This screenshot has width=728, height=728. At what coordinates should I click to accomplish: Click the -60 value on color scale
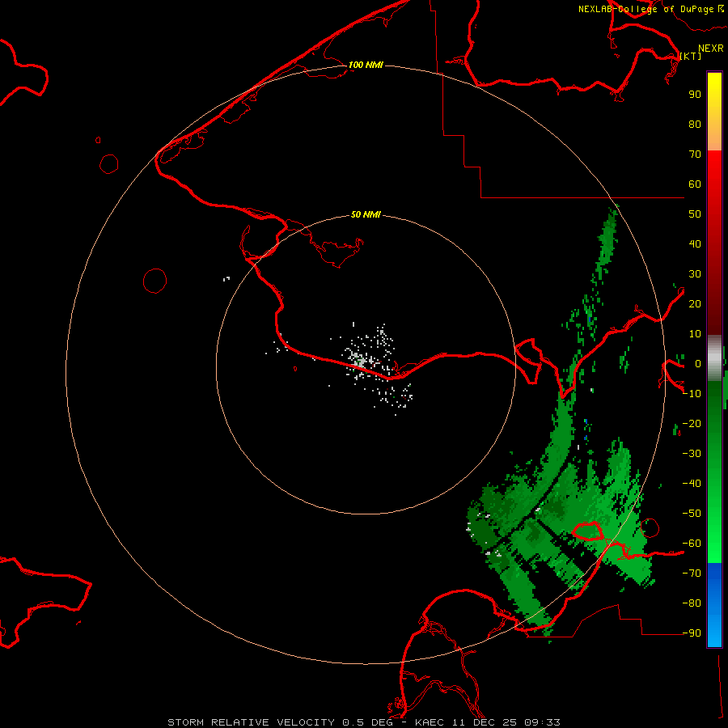pos(692,544)
